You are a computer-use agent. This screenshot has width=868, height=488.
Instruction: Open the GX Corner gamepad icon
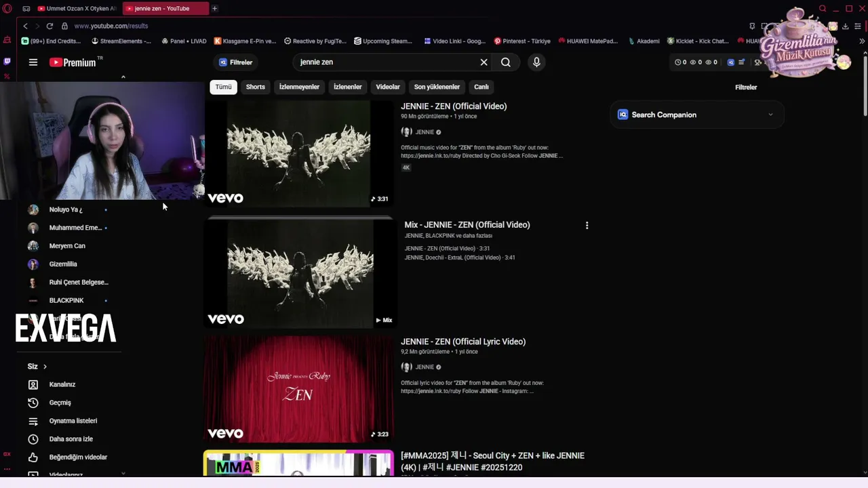pos(26,9)
